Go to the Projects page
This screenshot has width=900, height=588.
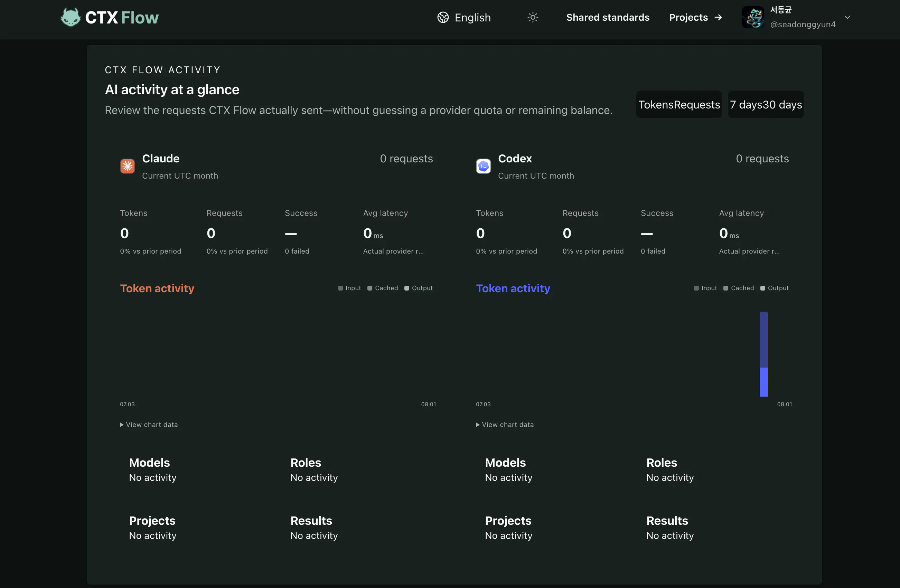(x=695, y=17)
